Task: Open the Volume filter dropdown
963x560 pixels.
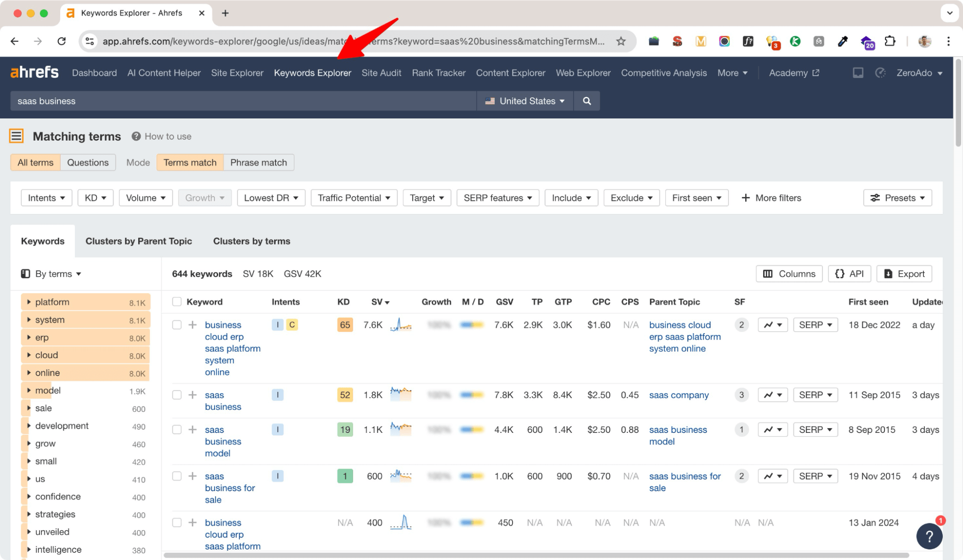Action: tap(145, 197)
